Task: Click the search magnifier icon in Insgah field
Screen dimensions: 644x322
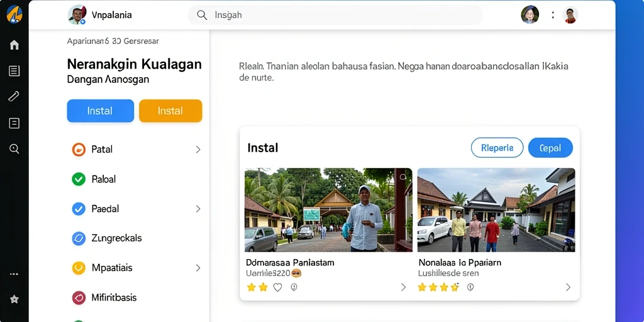Action: click(202, 15)
